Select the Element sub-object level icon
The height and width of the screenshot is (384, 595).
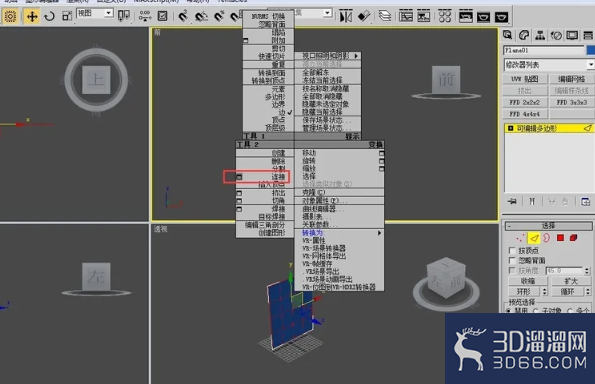pyautogui.click(x=573, y=238)
